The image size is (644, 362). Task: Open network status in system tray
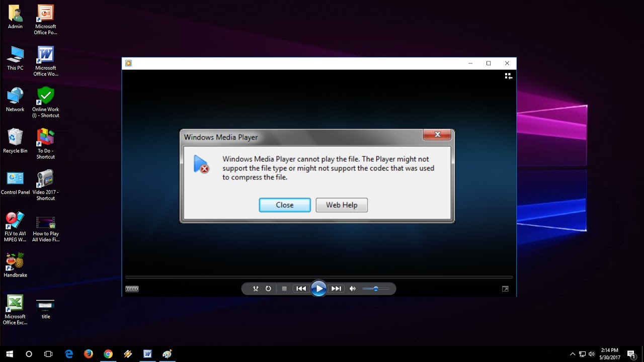[x=582, y=354]
